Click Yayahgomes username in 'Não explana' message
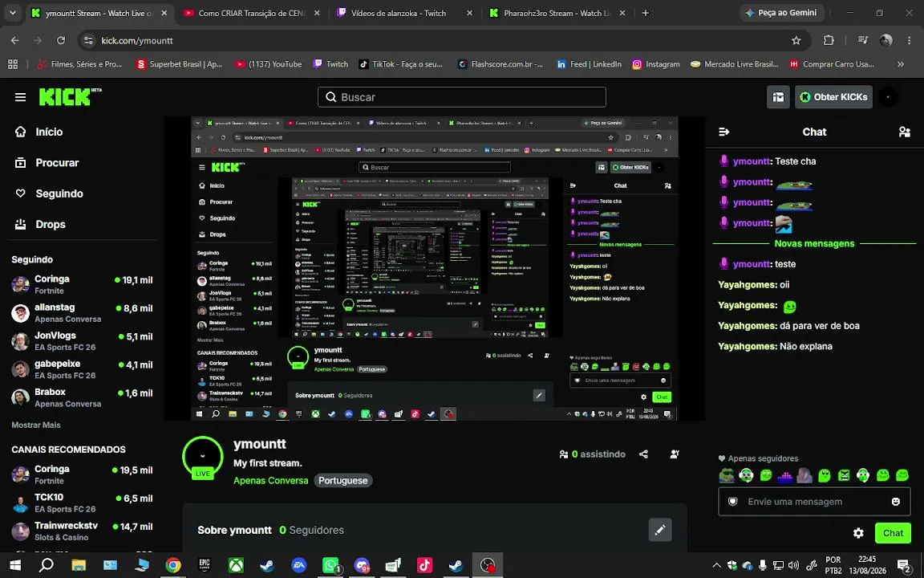Viewport: 924px width, 578px height. click(x=748, y=346)
